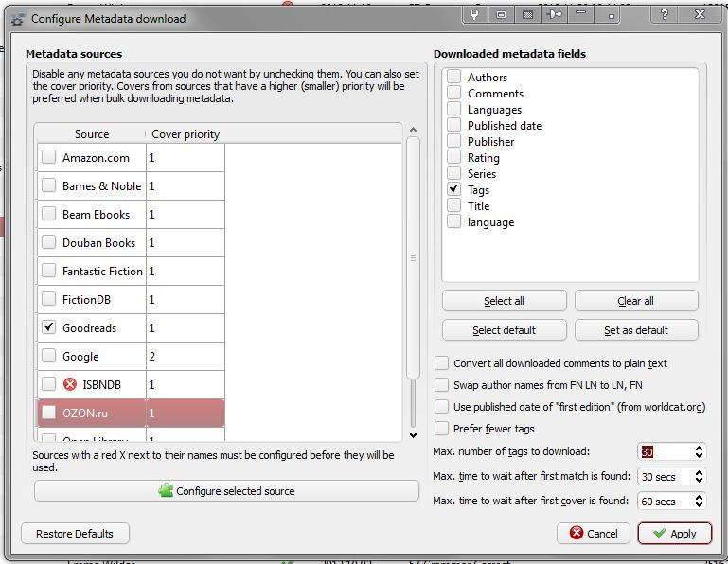Select the OZON.ru cover priority cell
The height and width of the screenshot is (564, 728).
click(x=186, y=413)
